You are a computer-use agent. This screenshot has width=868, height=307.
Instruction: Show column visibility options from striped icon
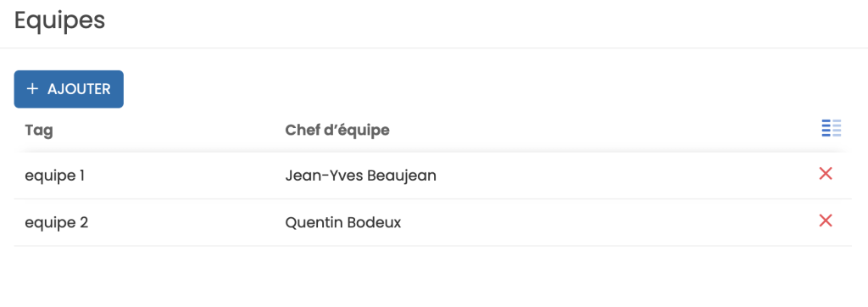pyautogui.click(x=831, y=128)
